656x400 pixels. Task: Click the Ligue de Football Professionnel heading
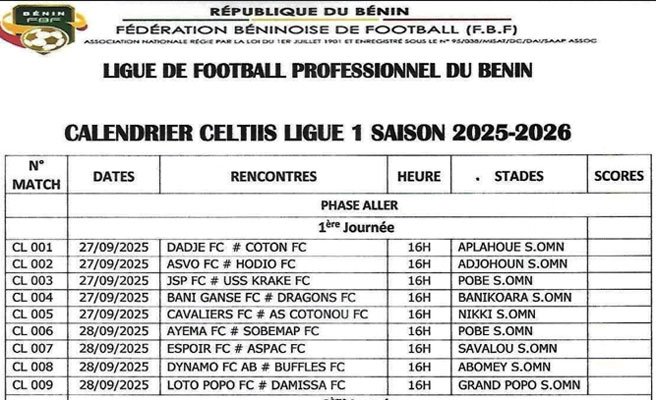point(318,70)
